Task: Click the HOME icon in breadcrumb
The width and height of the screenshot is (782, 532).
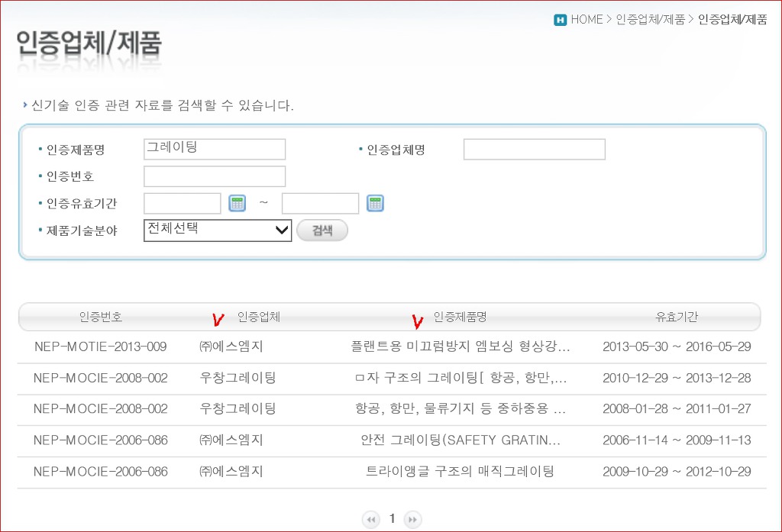Action: click(560, 19)
